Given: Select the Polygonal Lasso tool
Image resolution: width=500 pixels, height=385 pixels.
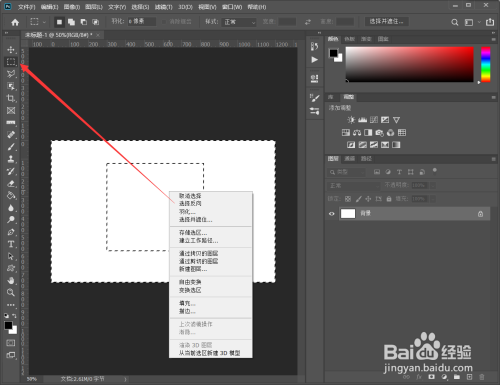Looking at the screenshot, I should pyautogui.click(x=11, y=74).
